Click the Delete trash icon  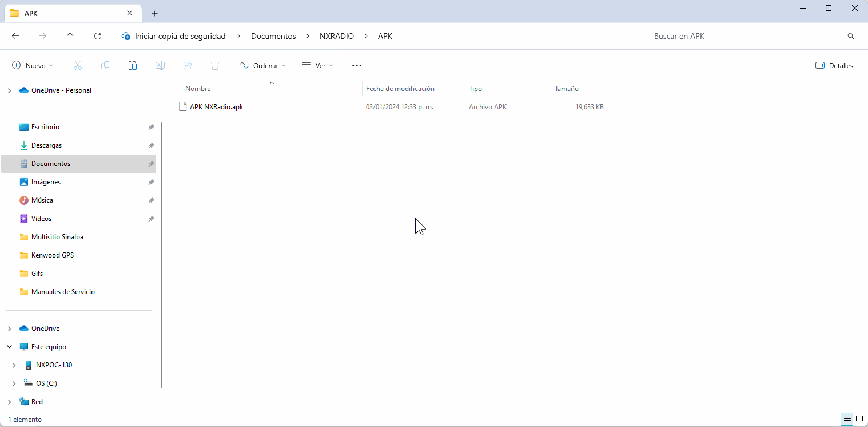coord(215,66)
